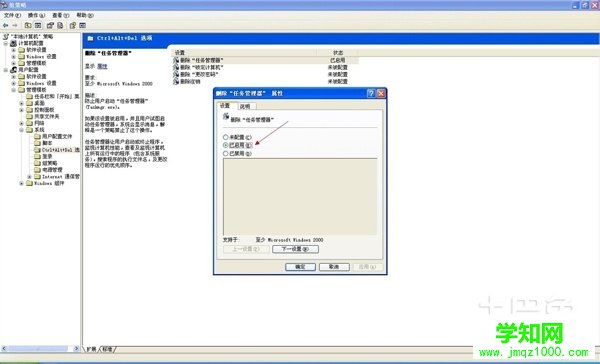Click the Export List toolbar icon

tap(60, 25)
